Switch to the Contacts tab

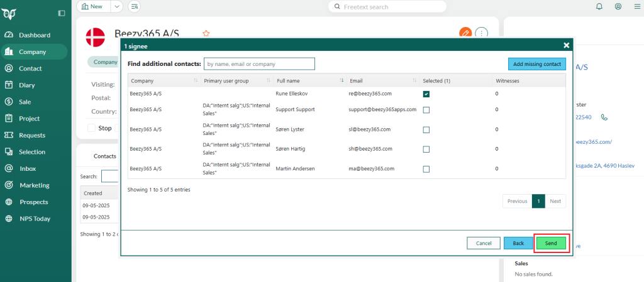[105, 156]
